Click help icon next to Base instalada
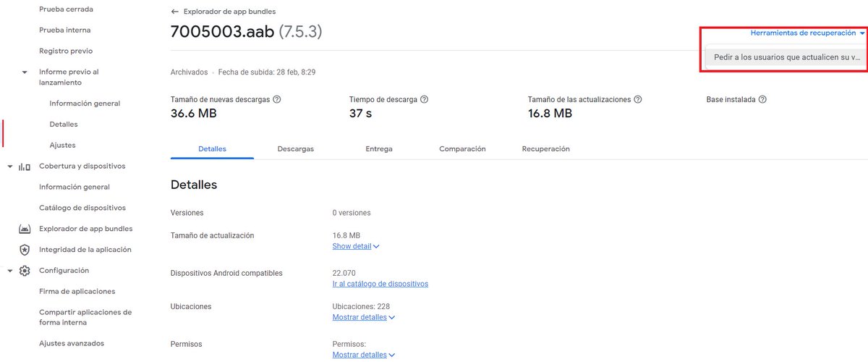868x362 pixels. click(762, 99)
